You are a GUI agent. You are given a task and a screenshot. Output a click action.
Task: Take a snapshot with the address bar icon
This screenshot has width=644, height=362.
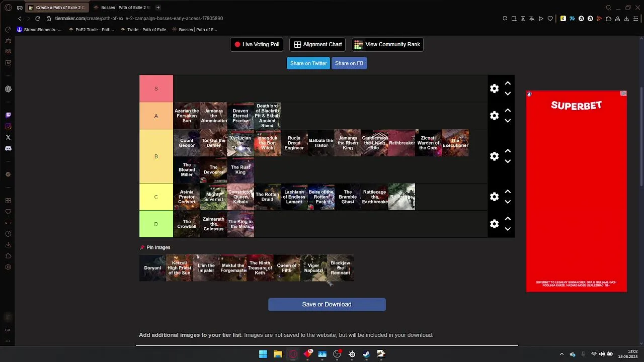[514, 19]
